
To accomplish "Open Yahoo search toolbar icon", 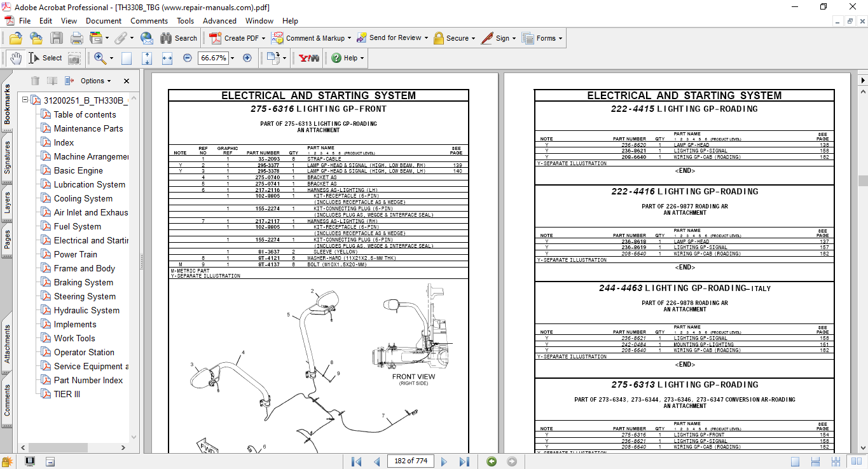I will [309, 58].
